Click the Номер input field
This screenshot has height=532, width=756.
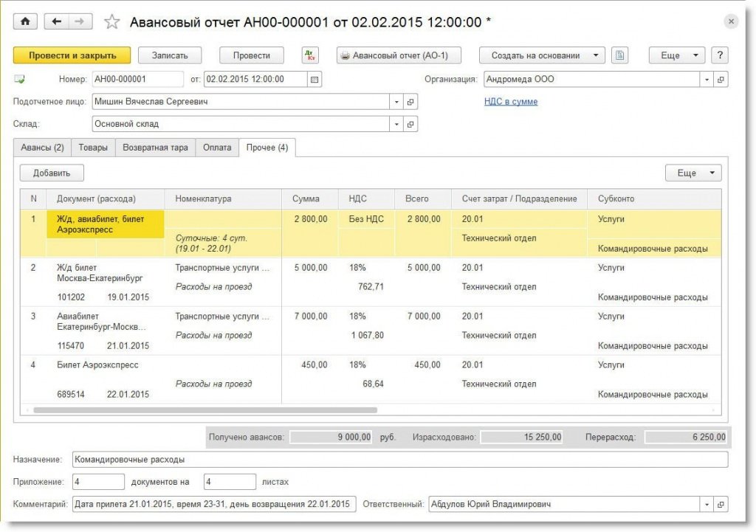(x=137, y=80)
